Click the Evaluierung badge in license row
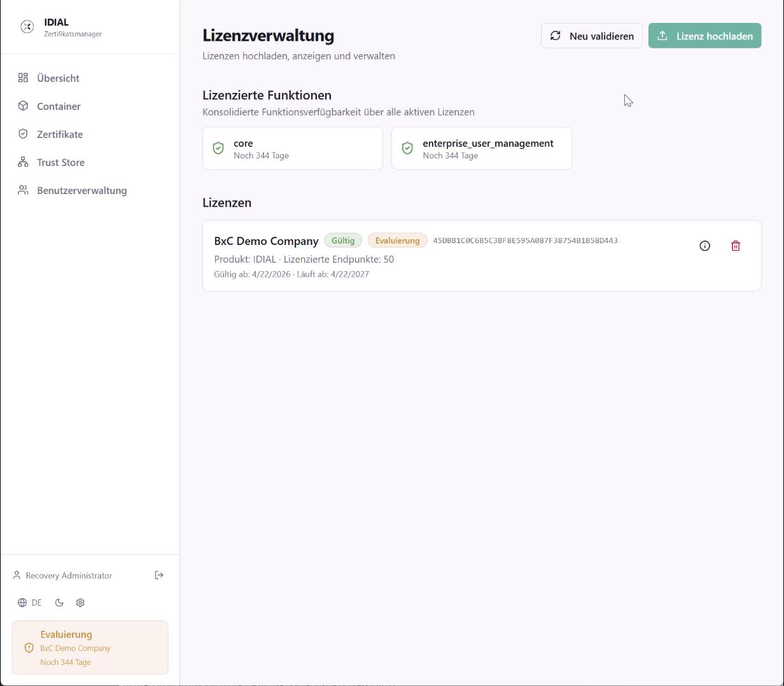This screenshot has width=784, height=686. [x=397, y=241]
